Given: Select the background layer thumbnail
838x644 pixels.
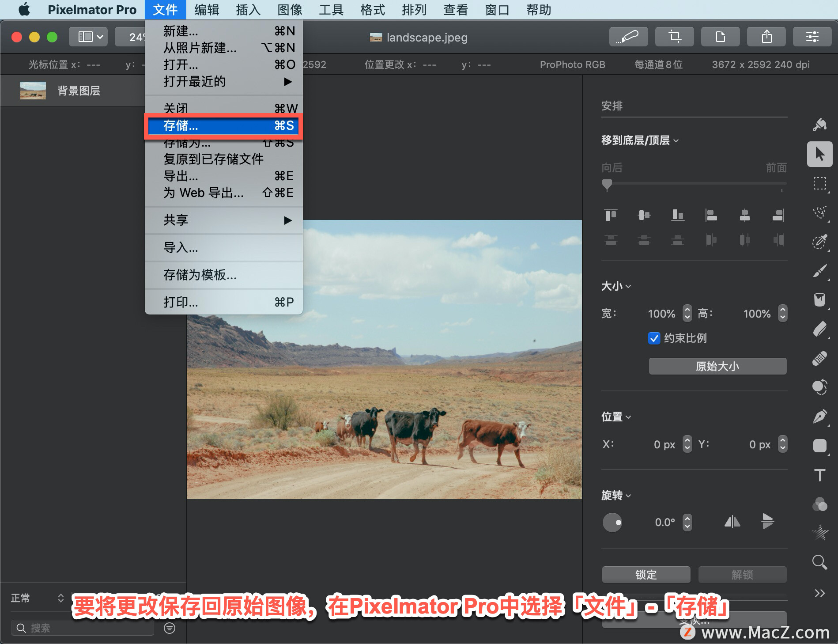Looking at the screenshot, I should (33, 91).
